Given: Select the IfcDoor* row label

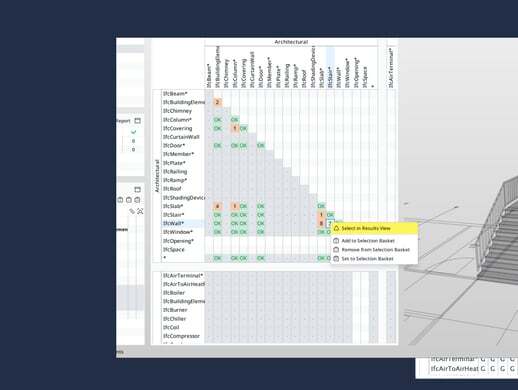Looking at the screenshot, I should click(174, 146).
